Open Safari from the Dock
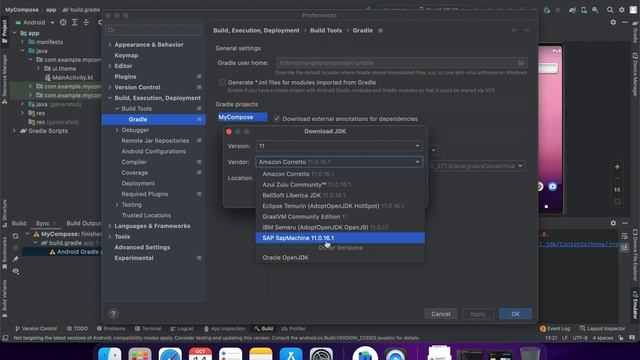Viewport: 640px width, 360px height. pyautogui.click(x=170, y=355)
